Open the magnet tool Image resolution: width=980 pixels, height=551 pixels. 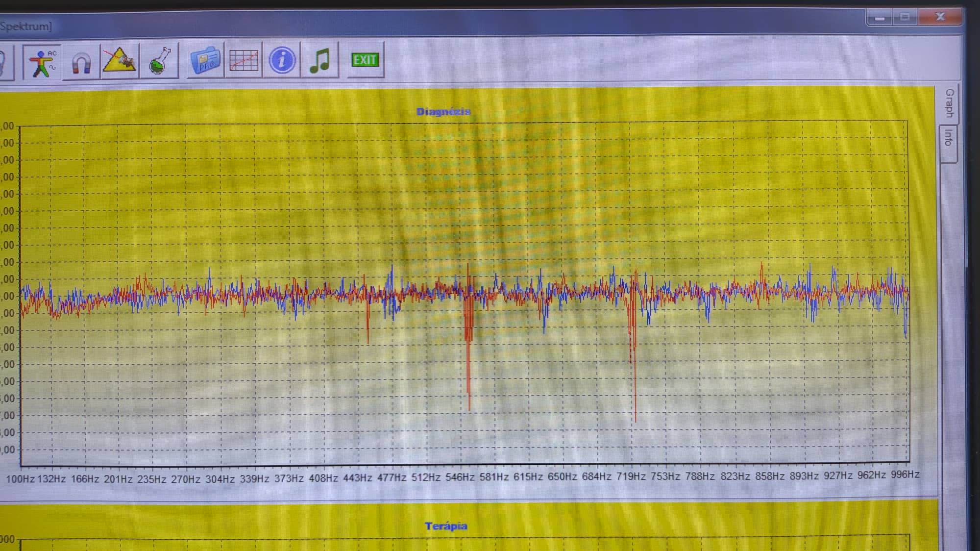(x=81, y=62)
